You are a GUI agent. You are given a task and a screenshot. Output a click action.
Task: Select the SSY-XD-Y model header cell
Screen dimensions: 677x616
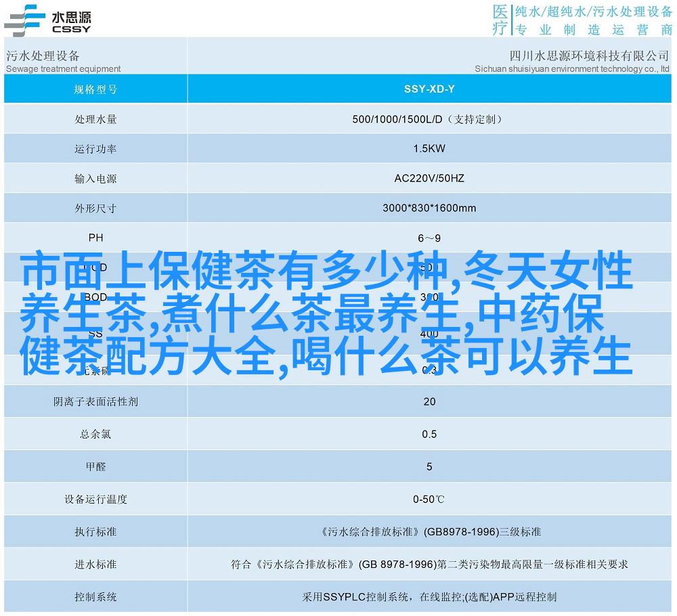(429, 89)
